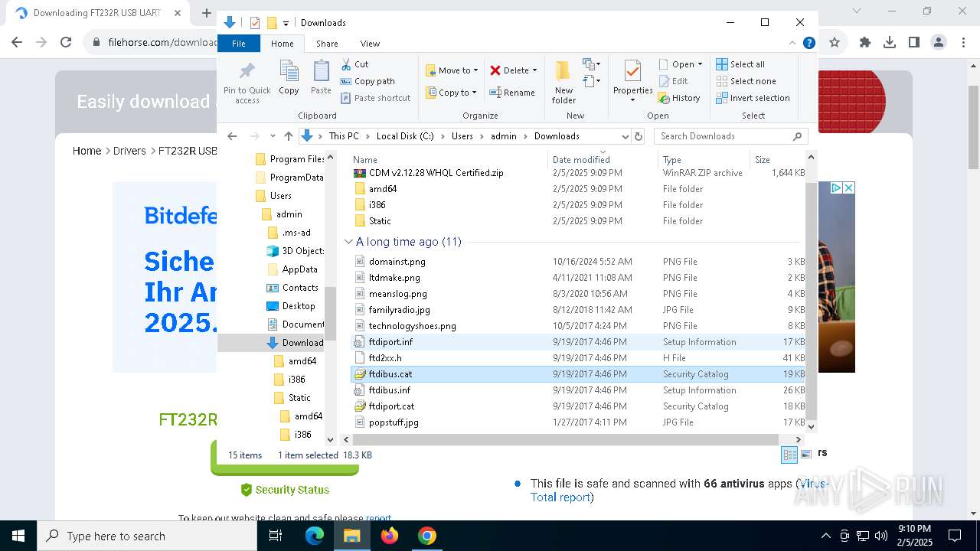The width and height of the screenshot is (980, 551).
Task: Click Select all
Action: coord(740,64)
